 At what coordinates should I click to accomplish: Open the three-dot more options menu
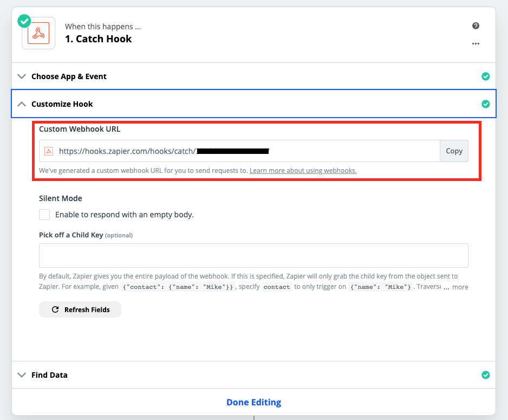point(476,44)
